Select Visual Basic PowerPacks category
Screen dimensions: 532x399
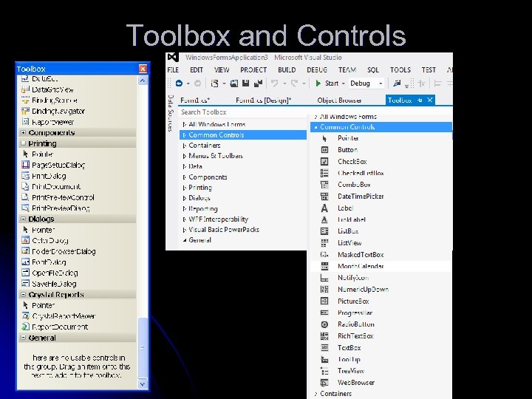point(224,230)
